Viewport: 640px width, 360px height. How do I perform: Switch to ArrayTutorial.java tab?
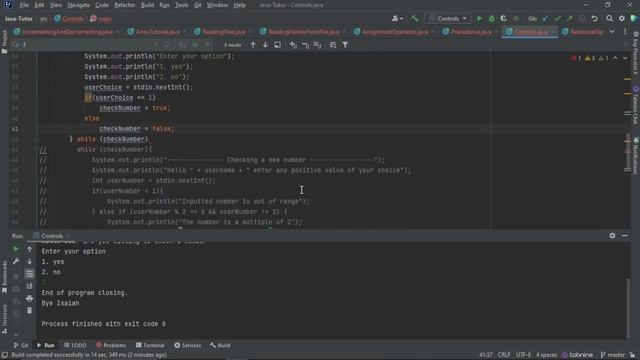[157, 32]
